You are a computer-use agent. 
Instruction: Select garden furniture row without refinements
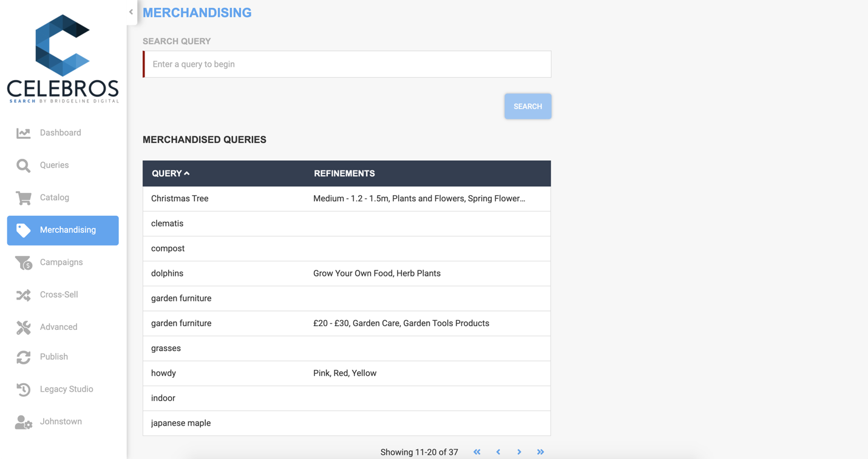347,298
